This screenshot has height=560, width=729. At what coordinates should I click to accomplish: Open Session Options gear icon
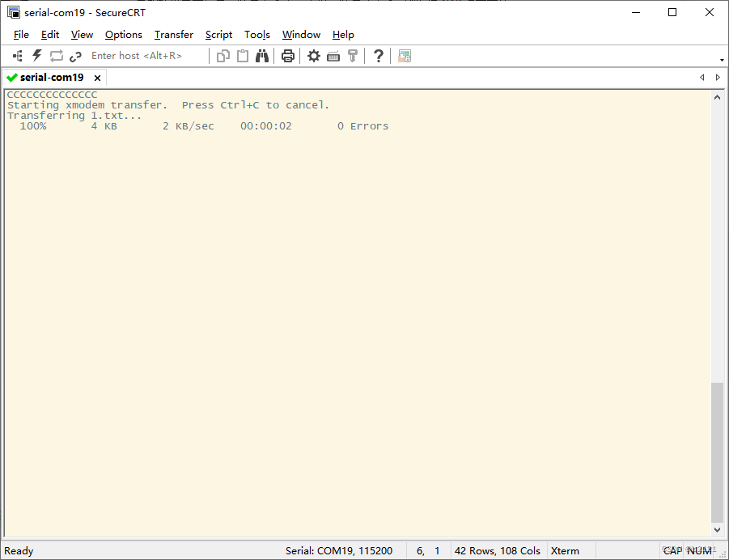[313, 56]
